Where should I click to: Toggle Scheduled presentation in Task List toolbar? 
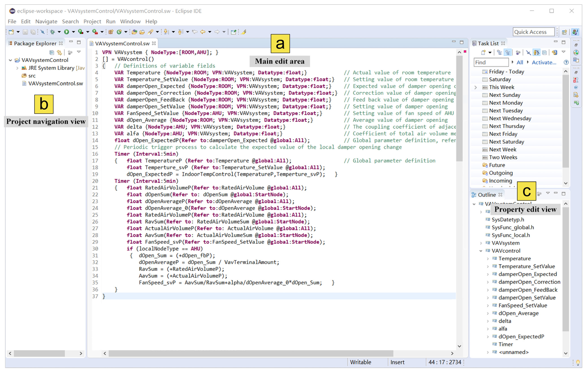508,52
